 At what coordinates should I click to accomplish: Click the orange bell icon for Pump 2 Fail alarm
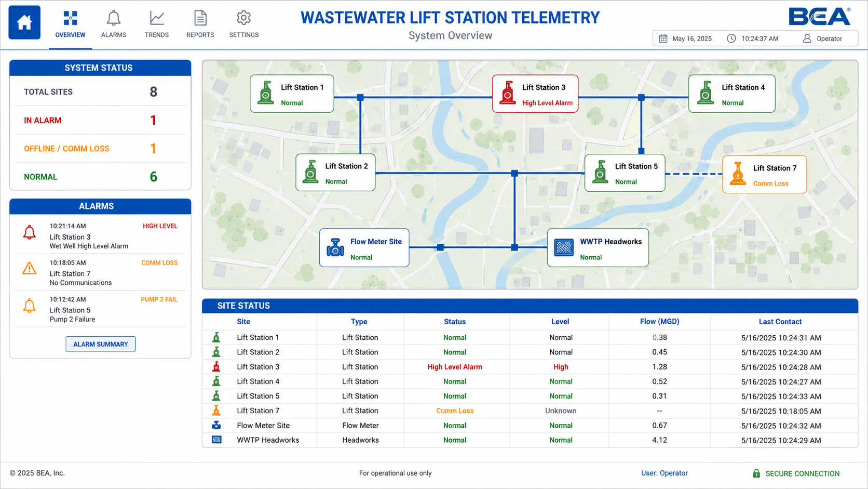click(x=30, y=305)
